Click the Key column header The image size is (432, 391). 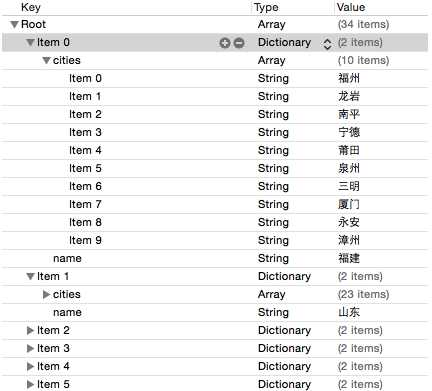[31, 7]
